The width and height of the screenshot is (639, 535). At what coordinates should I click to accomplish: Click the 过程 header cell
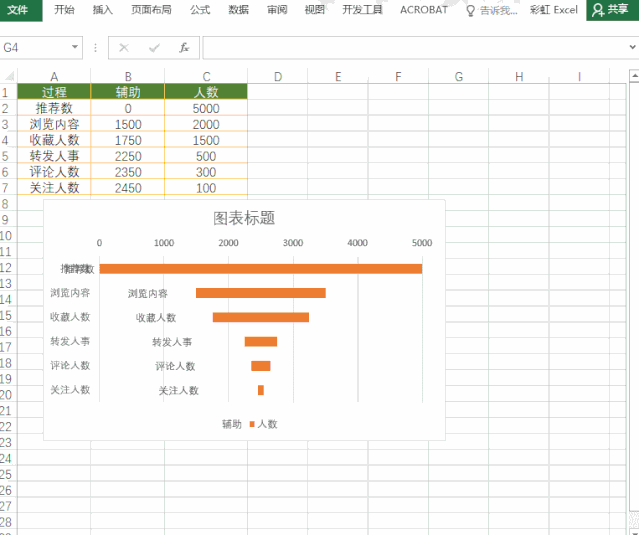tap(54, 92)
